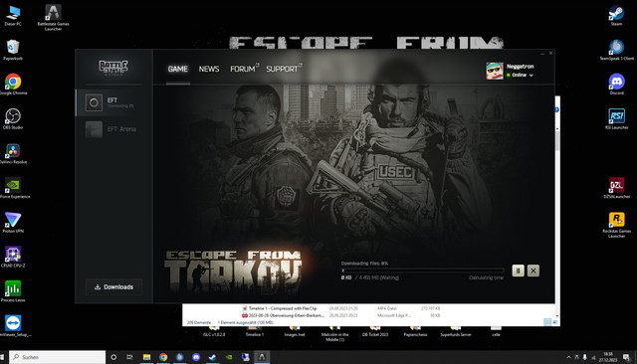Image resolution: width=637 pixels, height=364 pixels.
Task: Launch Proton VPN from desktop
Action: point(13,223)
